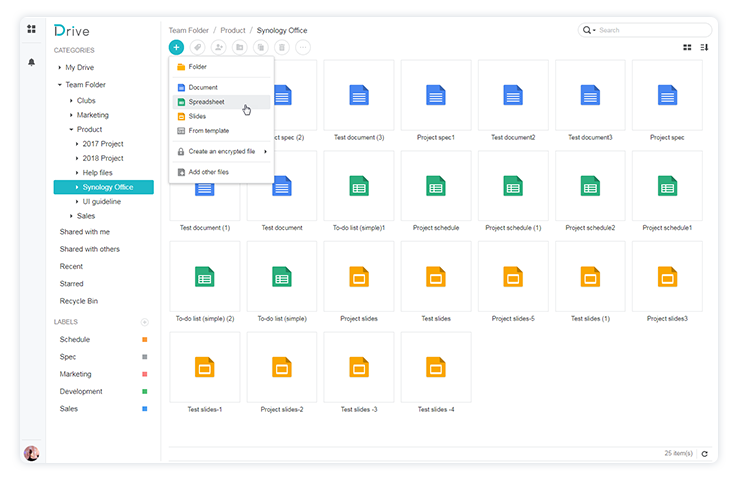Switch to thumbnail grid view icon
Viewport: 738px width, 480px height.
(687, 47)
